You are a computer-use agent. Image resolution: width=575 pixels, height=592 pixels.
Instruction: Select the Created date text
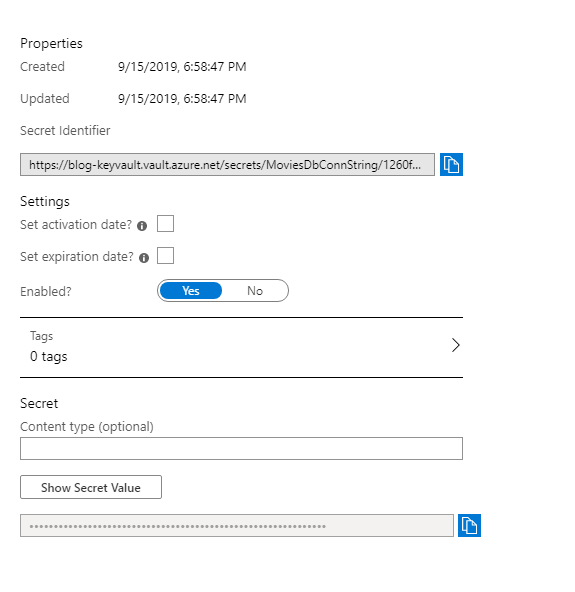[x=182, y=67]
